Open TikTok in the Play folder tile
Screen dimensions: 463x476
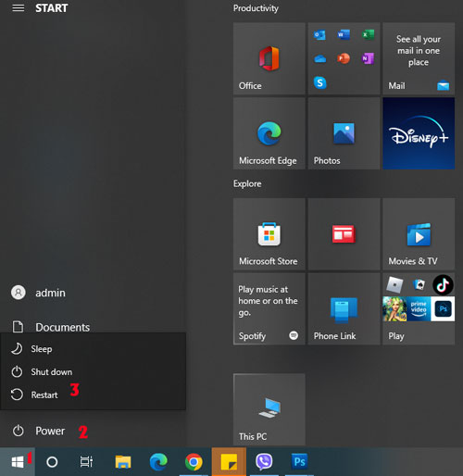click(x=443, y=284)
